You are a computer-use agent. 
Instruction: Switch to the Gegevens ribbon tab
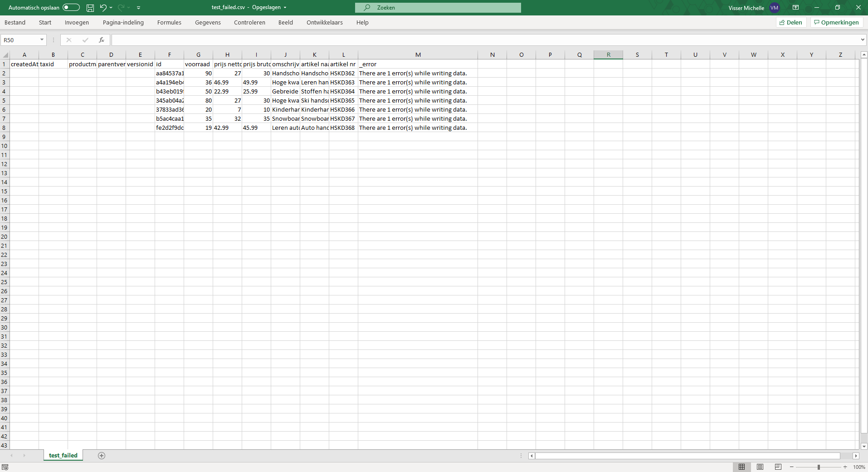click(x=208, y=22)
